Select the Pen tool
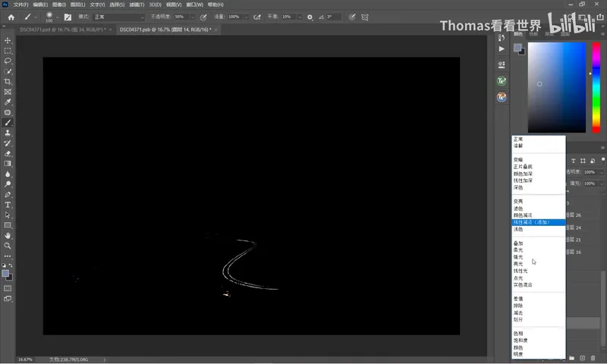Image resolution: width=607 pixels, height=364 pixels. [x=8, y=195]
